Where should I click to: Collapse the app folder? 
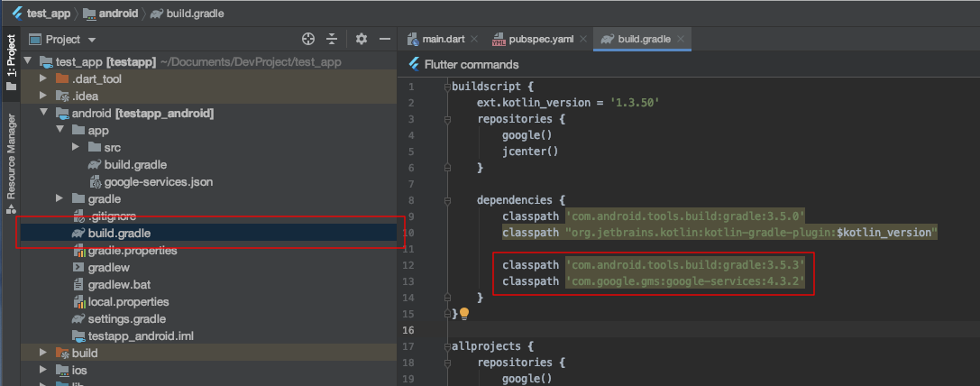[60, 130]
